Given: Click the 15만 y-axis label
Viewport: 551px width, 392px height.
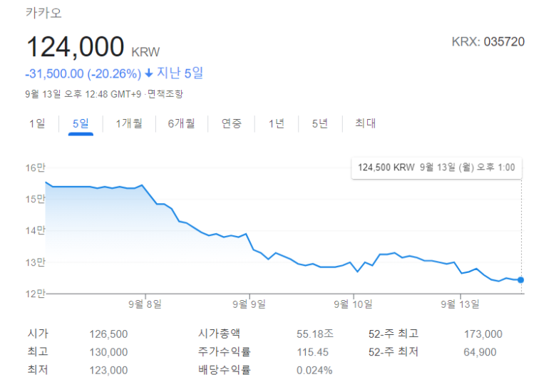Looking at the screenshot, I should (35, 199).
